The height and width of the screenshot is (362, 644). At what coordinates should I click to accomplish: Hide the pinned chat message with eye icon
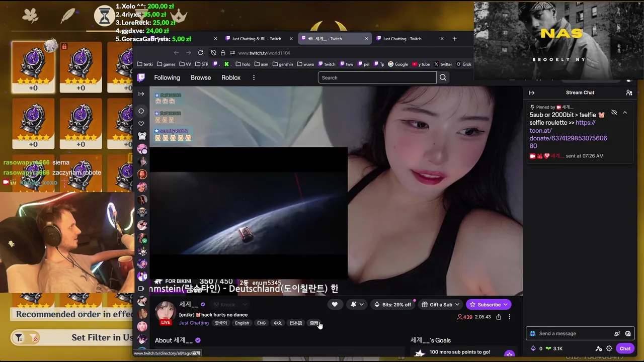pos(614,113)
